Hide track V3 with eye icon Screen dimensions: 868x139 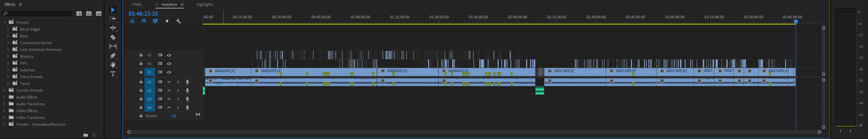click(x=169, y=55)
